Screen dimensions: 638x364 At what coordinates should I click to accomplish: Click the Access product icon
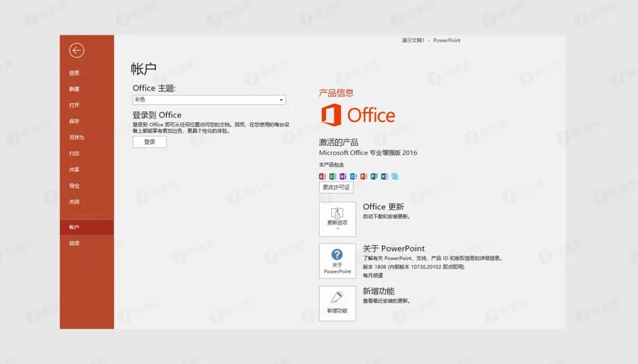(x=323, y=176)
